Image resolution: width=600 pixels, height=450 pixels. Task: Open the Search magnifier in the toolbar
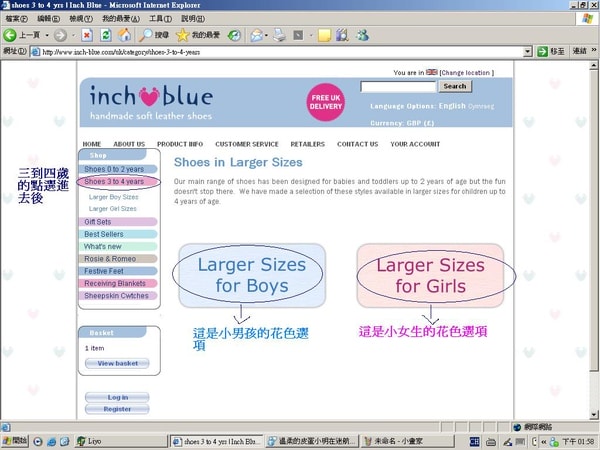coord(145,35)
